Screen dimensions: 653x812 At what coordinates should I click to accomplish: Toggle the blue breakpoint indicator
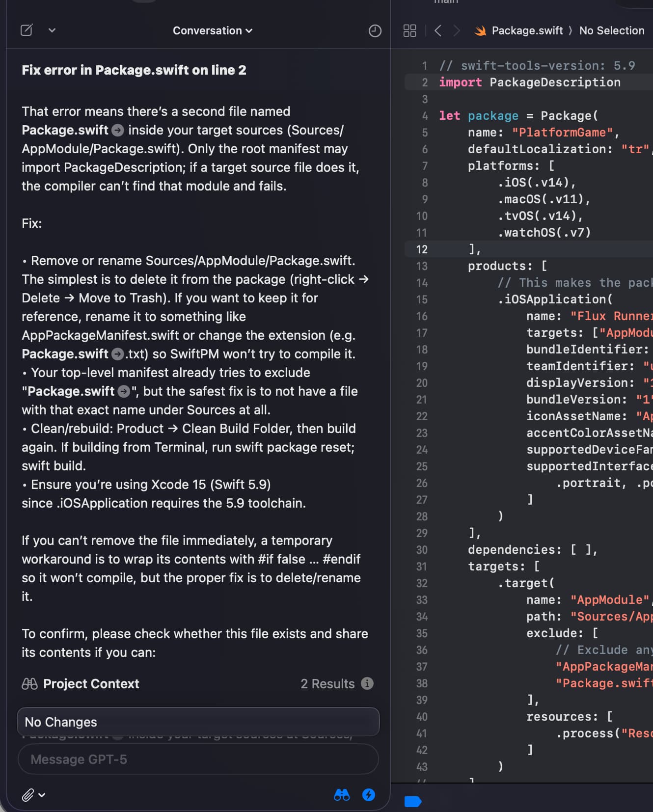[x=412, y=802]
